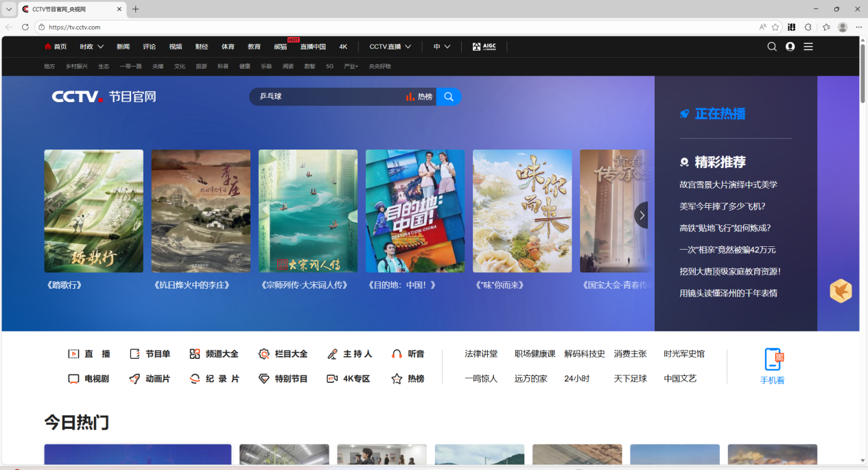Open 《目的地:中国!》 poster thumbnail
This screenshot has width=868, height=470.
point(415,211)
